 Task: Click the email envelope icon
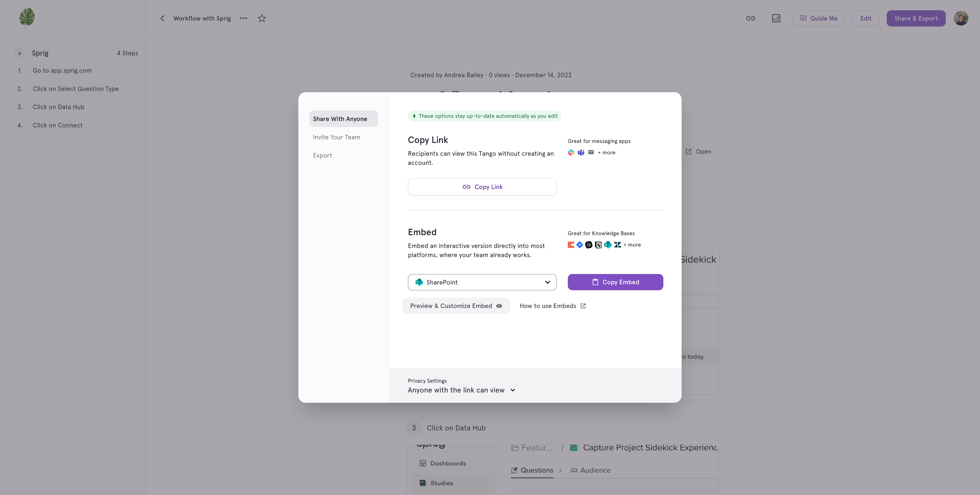pos(591,152)
